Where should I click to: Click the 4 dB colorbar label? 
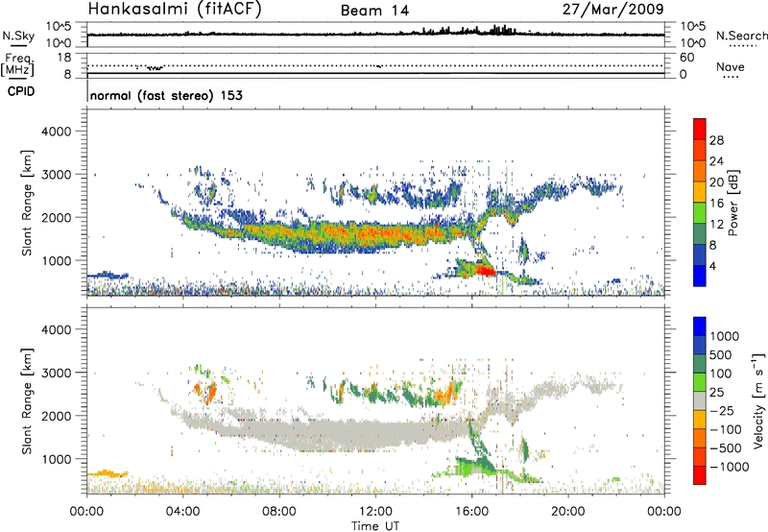pyautogui.click(x=712, y=266)
